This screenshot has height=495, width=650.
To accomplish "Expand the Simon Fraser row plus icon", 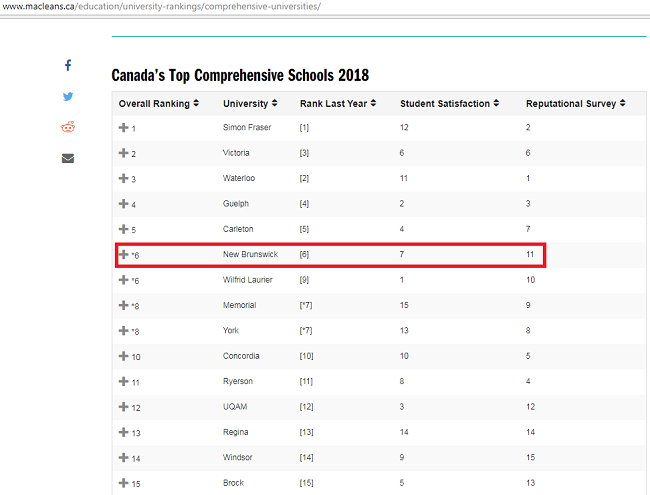I will tap(123, 128).
